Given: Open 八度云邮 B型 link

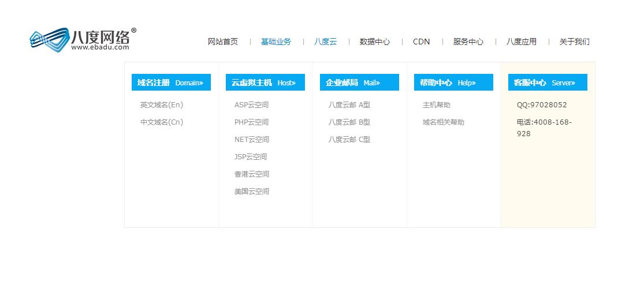Looking at the screenshot, I should 349,122.
